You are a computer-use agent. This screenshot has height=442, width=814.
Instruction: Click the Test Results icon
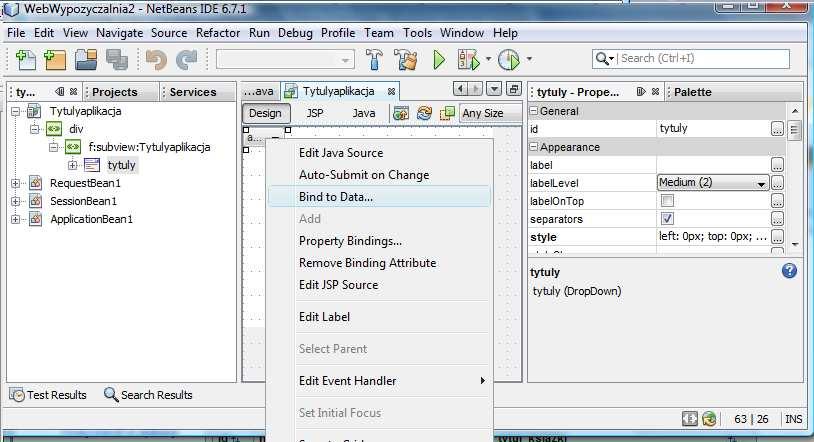point(17,395)
